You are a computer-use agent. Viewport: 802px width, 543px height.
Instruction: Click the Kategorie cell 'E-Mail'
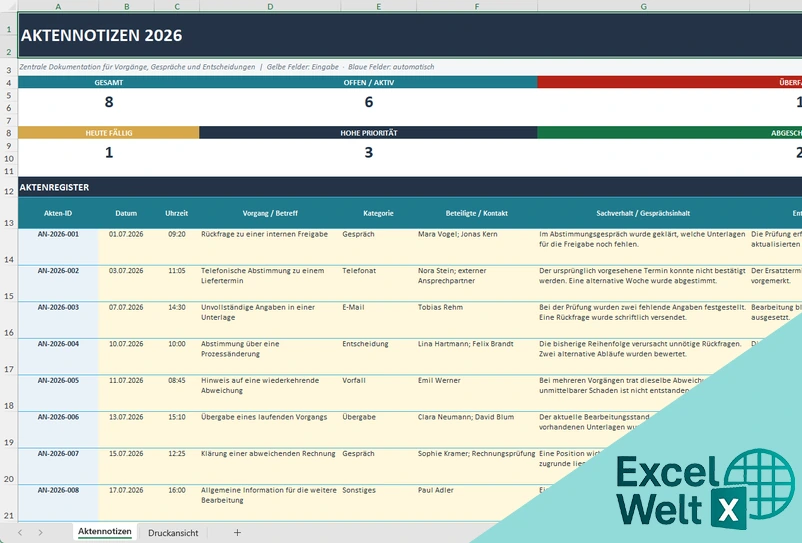pyautogui.click(x=378, y=320)
